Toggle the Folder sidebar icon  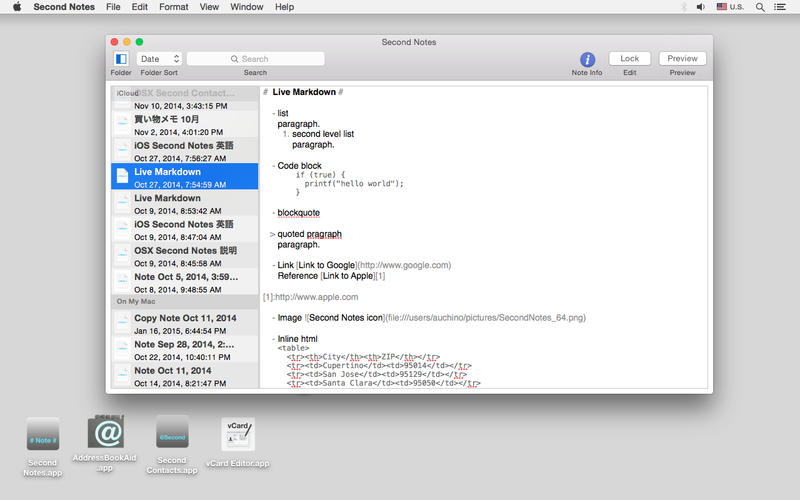[x=121, y=59]
